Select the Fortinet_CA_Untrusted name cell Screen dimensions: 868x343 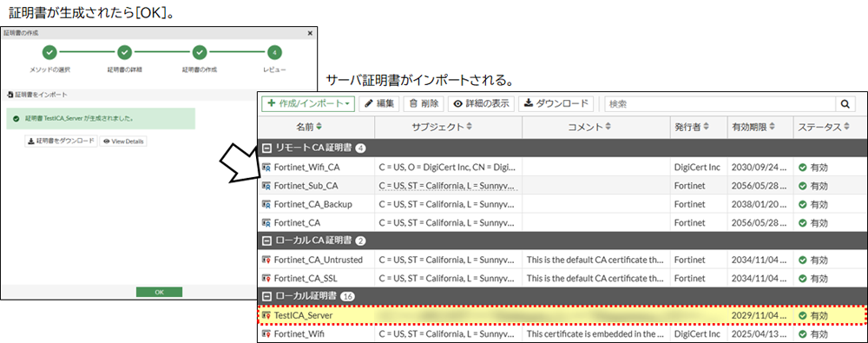pos(317,260)
